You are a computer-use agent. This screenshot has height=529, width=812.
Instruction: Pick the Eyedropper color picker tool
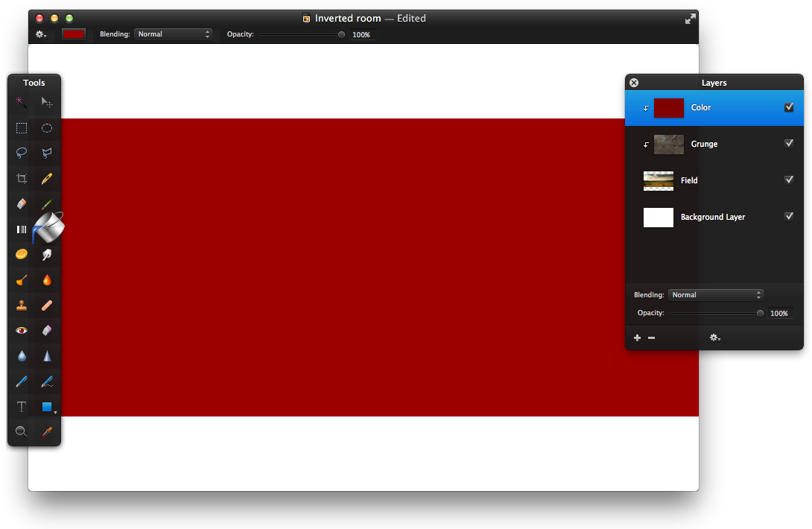(x=47, y=432)
